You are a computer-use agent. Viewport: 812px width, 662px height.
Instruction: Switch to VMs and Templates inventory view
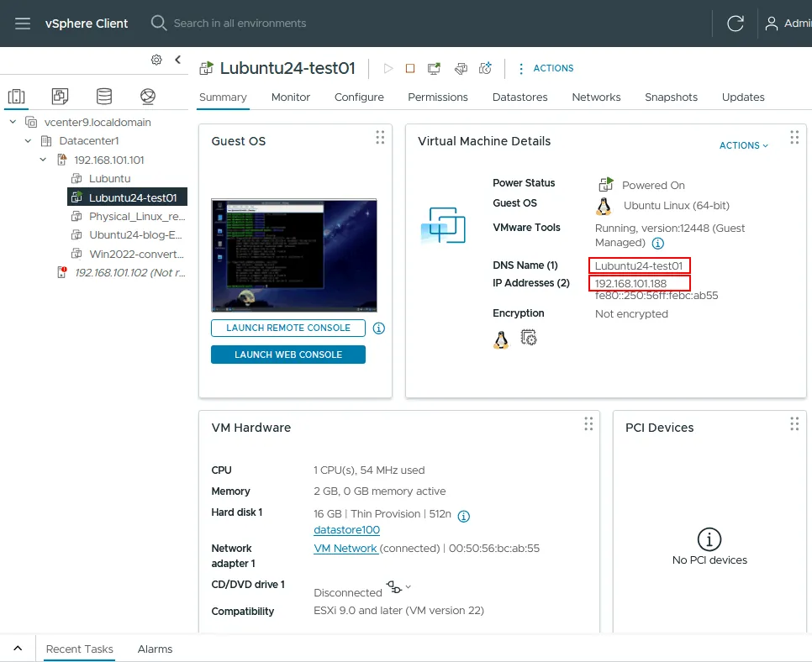point(60,97)
